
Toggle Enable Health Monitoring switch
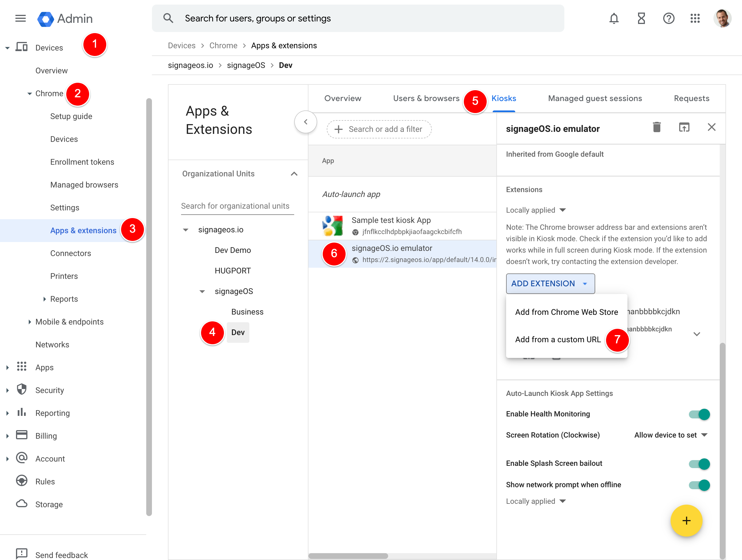pos(699,414)
